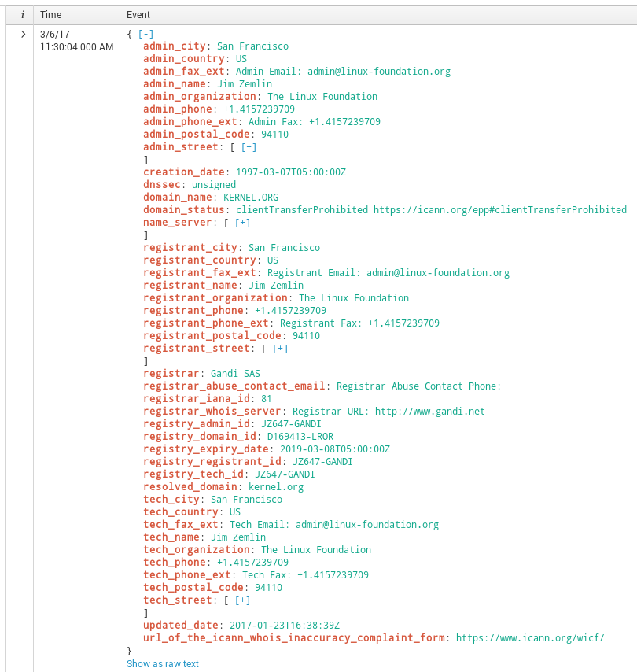The width and height of the screenshot is (637, 672).
Task: Click registrant_organization value The Linux Foundation
Action: pyautogui.click(x=354, y=298)
